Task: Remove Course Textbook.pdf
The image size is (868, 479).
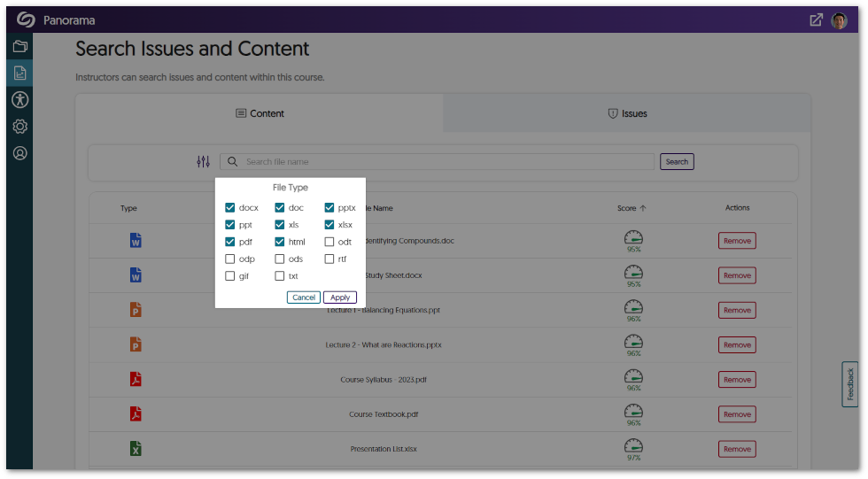Action: (737, 414)
